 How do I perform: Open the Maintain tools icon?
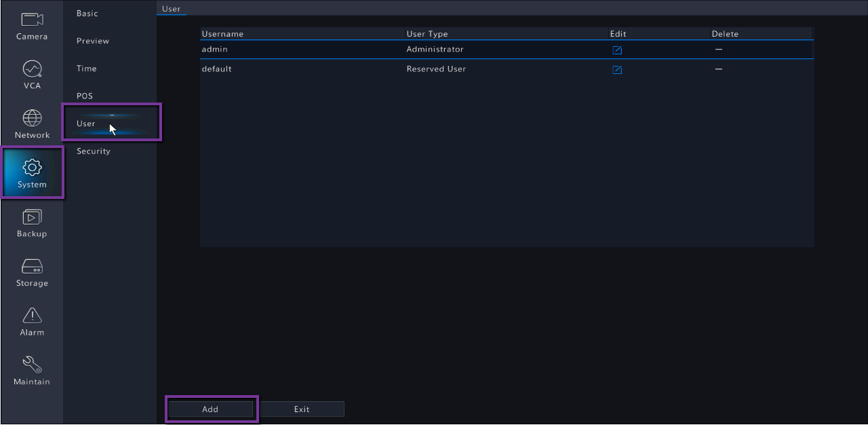click(32, 365)
